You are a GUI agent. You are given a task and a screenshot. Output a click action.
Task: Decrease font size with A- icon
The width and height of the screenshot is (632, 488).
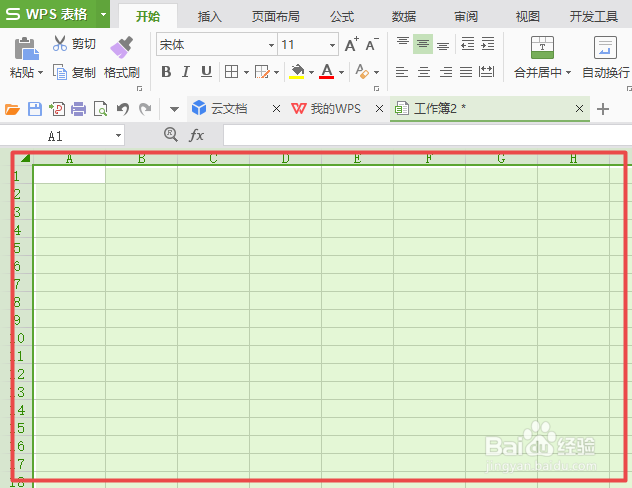pyautogui.click(x=372, y=44)
